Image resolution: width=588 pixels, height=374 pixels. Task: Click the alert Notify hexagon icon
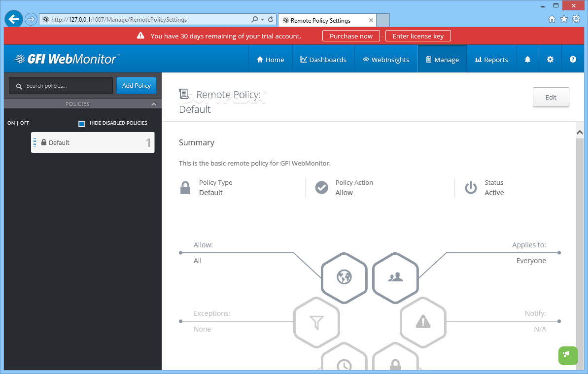click(423, 322)
